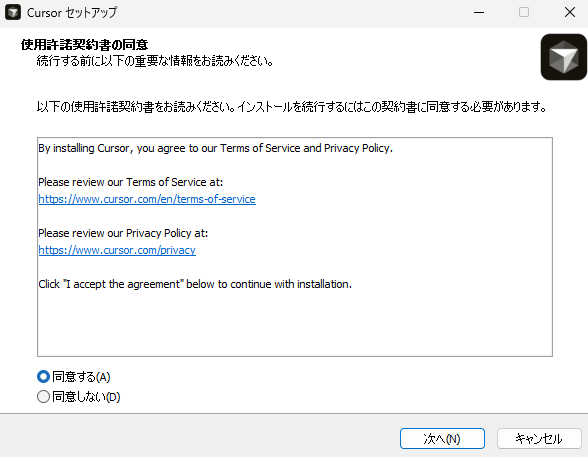
Task: Click the disabled maximize window icon
Action: pos(524,12)
